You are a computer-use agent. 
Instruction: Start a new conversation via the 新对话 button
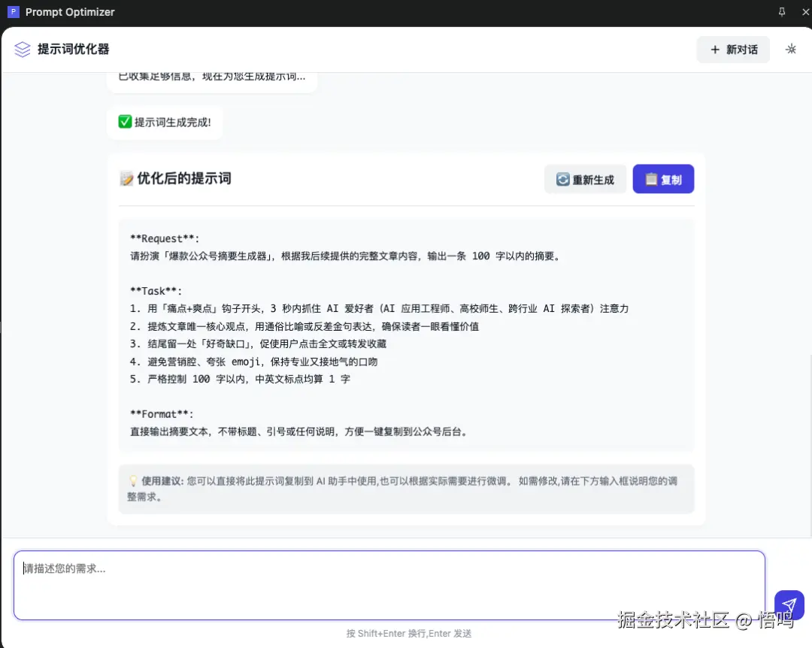coord(733,49)
